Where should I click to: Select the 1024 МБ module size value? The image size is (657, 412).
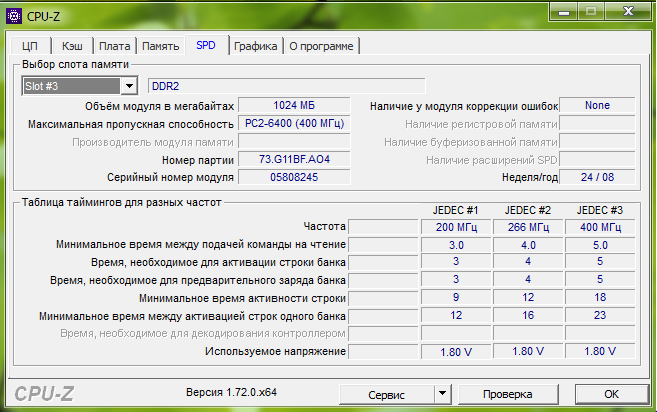click(294, 105)
